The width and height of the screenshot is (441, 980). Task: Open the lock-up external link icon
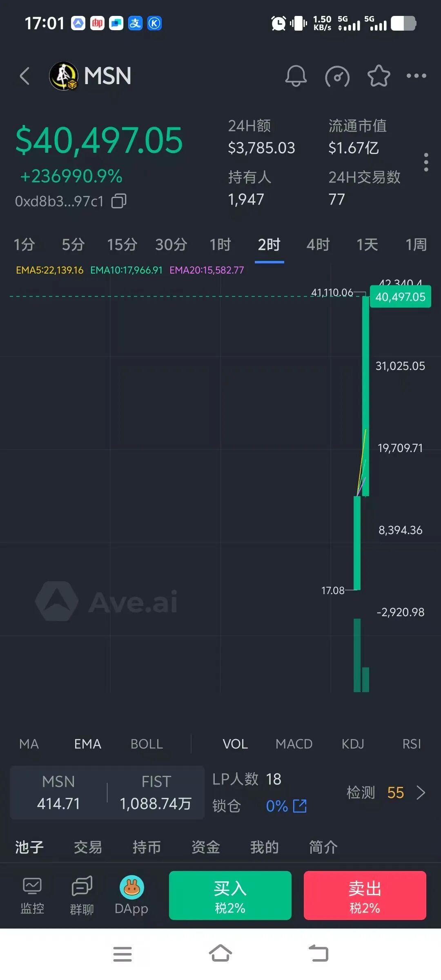(x=300, y=806)
